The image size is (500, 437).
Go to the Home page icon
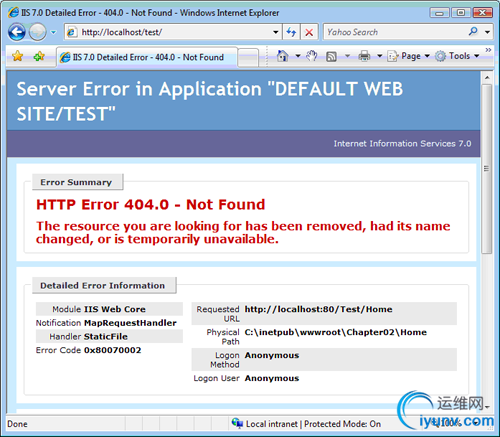[x=283, y=56]
